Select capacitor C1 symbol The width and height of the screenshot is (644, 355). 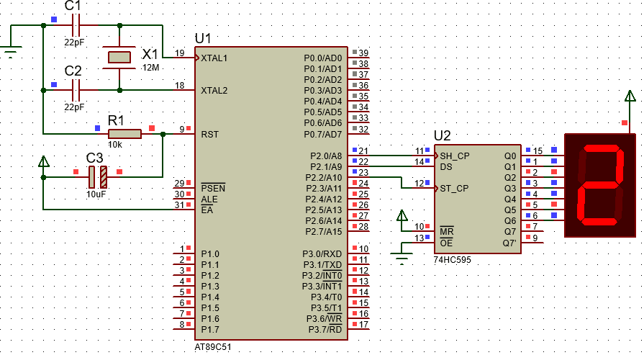76,25
